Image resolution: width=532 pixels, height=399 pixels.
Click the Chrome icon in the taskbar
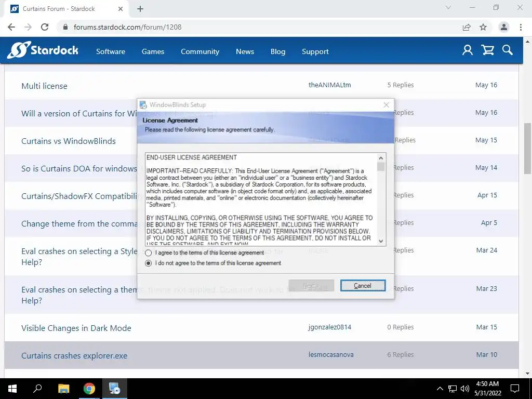89,389
